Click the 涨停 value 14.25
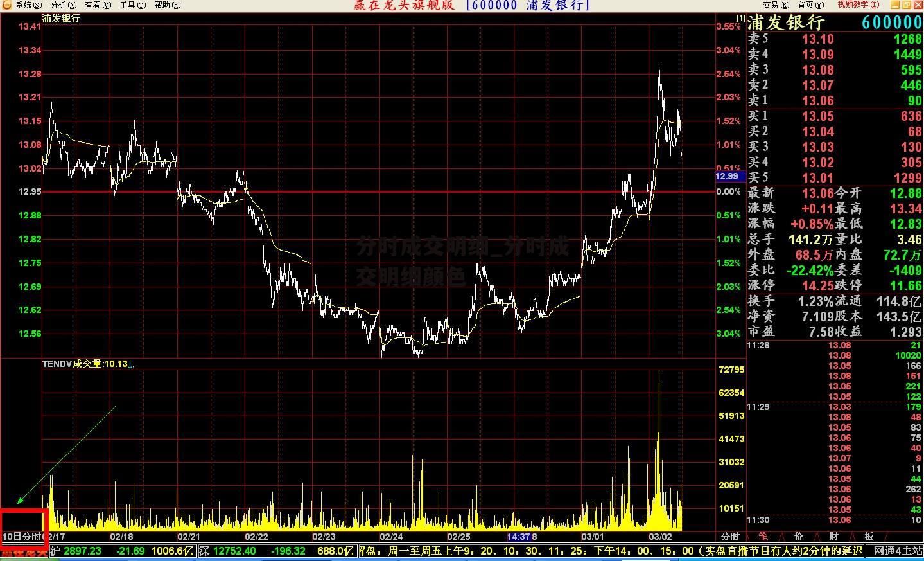This screenshot has height=561, width=924. pos(817,286)
